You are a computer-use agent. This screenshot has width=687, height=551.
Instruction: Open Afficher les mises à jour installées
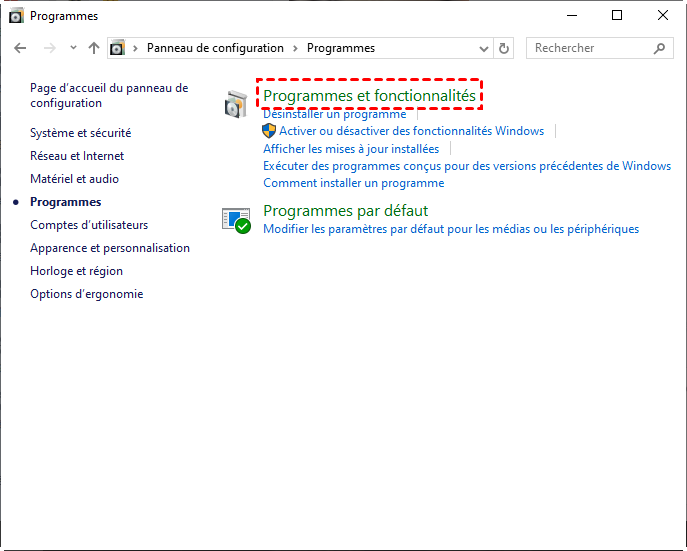351,149
